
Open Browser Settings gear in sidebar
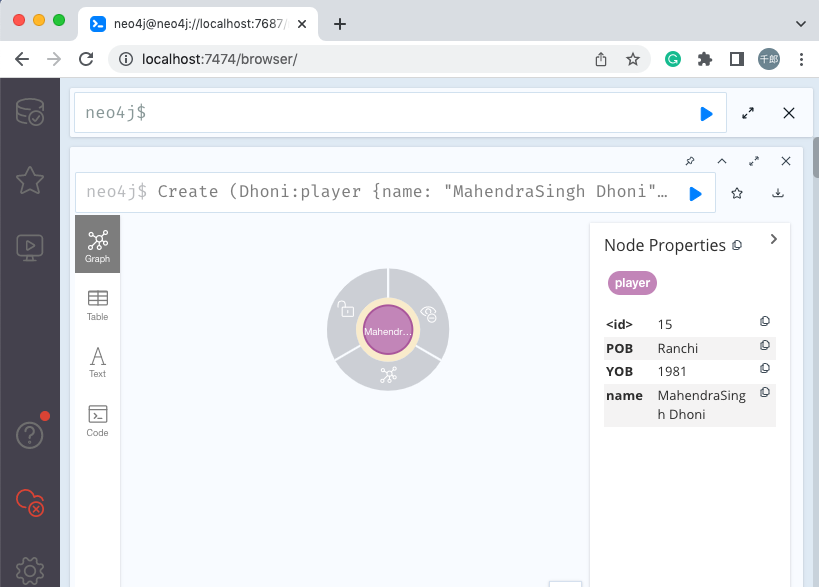[x=30, y=570]
